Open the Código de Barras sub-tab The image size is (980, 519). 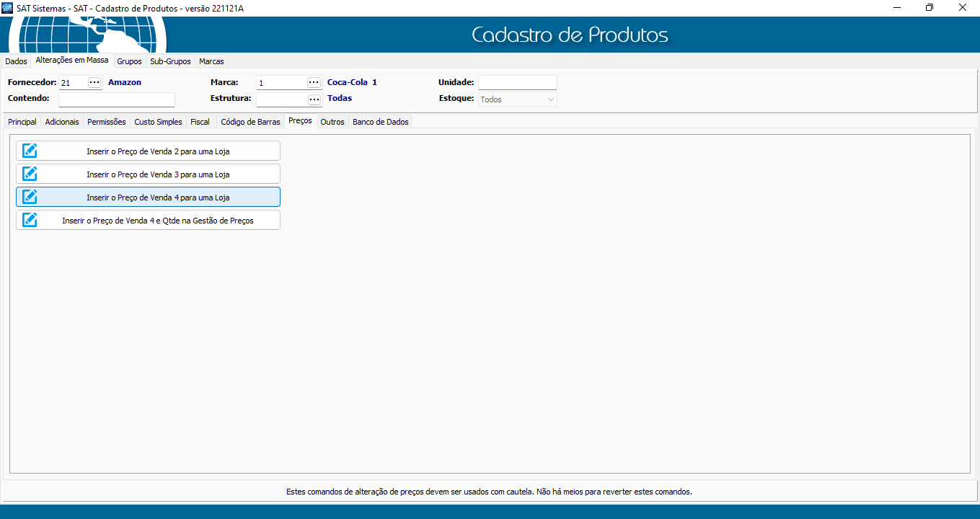[x=250, y=122]
